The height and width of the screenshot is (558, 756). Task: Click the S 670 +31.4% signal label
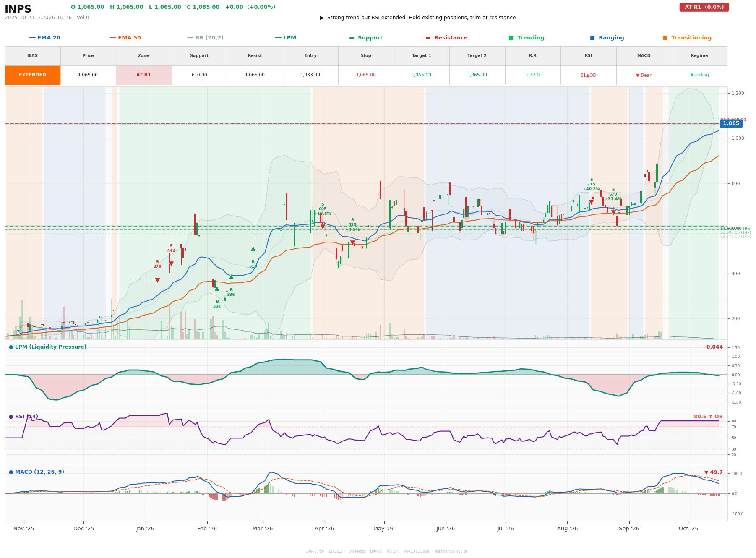pos(613,194)
